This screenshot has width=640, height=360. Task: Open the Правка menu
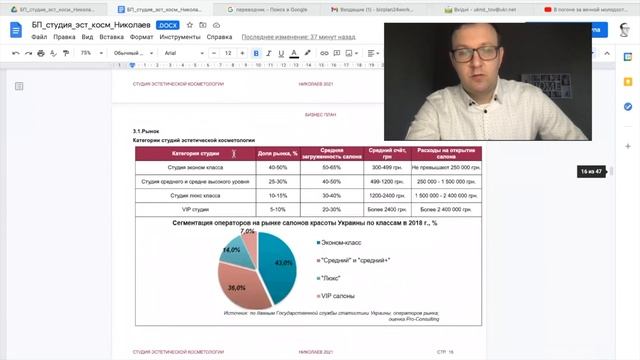(x=64, y=37)
